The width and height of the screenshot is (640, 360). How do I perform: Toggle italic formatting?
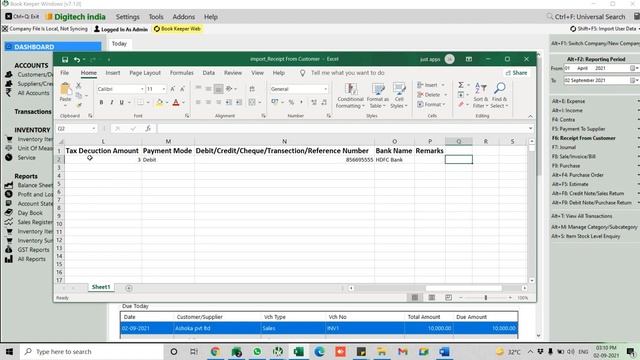[x=111, y=102]
